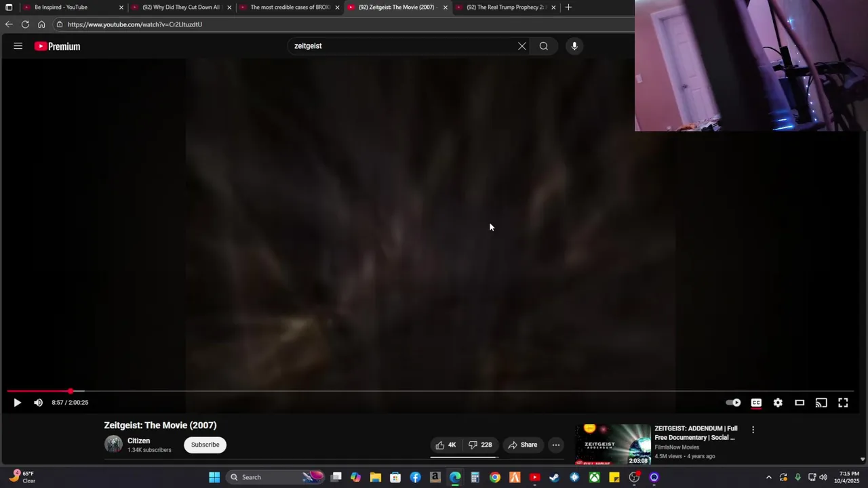Subscribe to the Citizen channel
This screenshot has width=868, height=488.
coord(205,445)
